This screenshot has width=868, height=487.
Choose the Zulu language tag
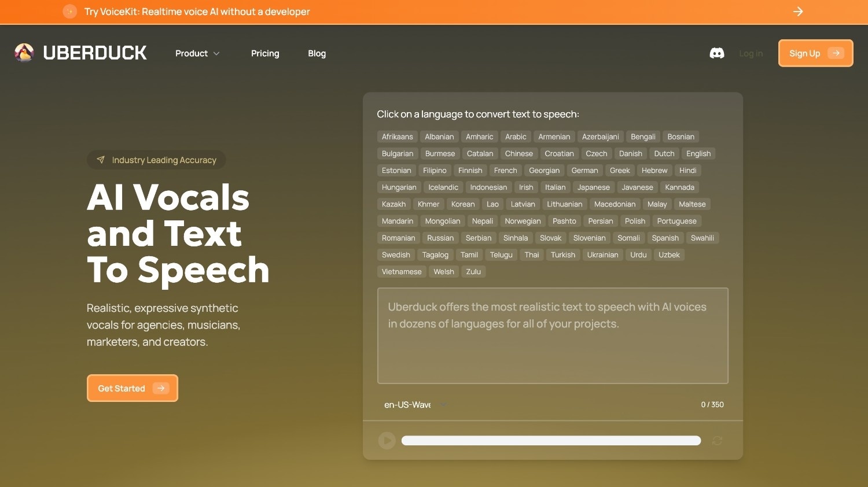[473, 271]
